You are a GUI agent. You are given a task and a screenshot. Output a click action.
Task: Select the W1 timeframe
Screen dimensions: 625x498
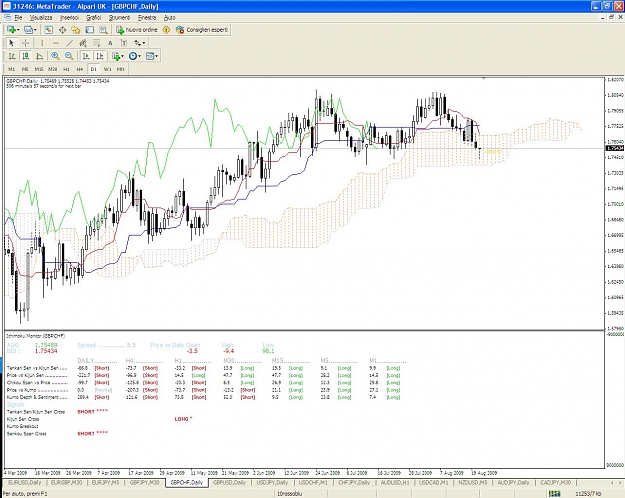(107, 69)
